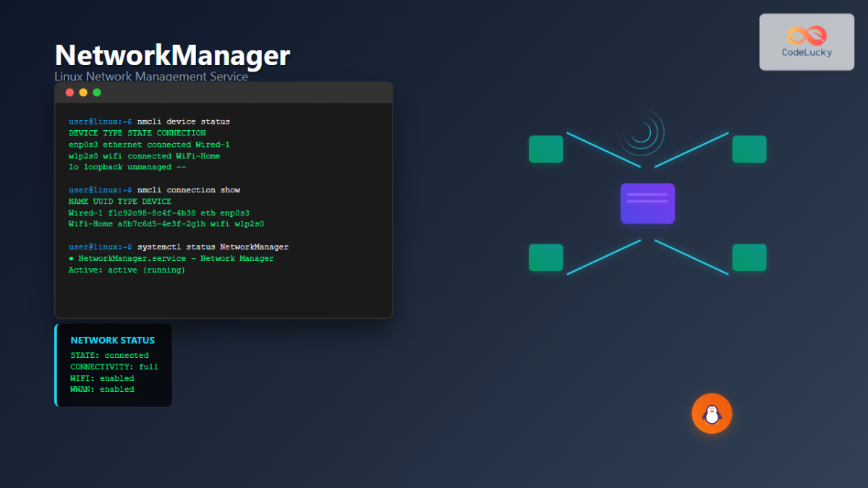Viewport: 868px width, 488px height.
Task: Click the Tux penguin Linux icon
Action: (x=712, y=414)
